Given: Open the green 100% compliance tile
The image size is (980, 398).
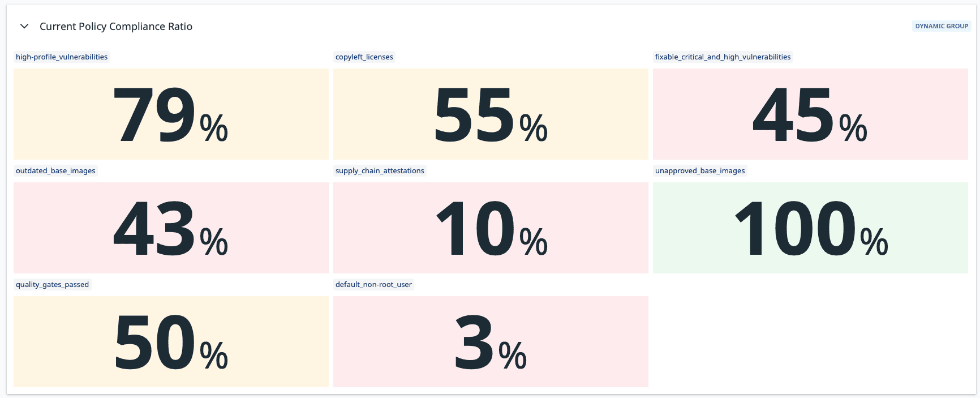Looking at the screenshot, I should coord(810,228).
